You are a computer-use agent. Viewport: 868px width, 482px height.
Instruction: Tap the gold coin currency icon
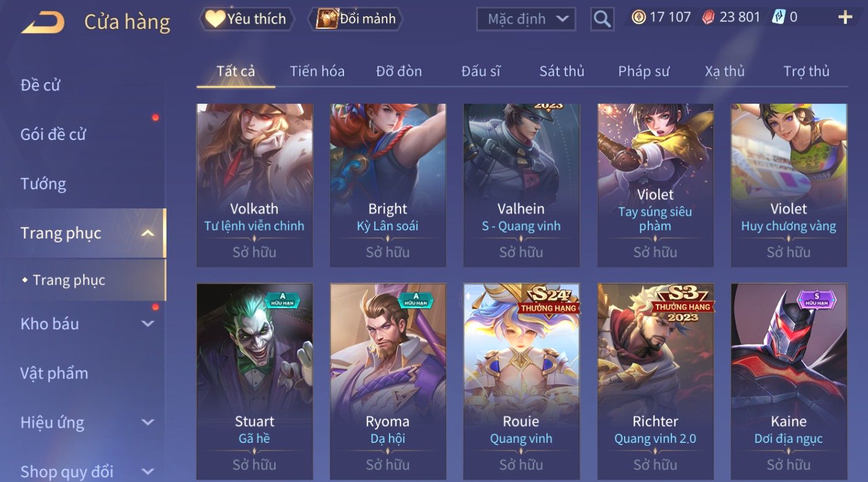pos(639,17)
